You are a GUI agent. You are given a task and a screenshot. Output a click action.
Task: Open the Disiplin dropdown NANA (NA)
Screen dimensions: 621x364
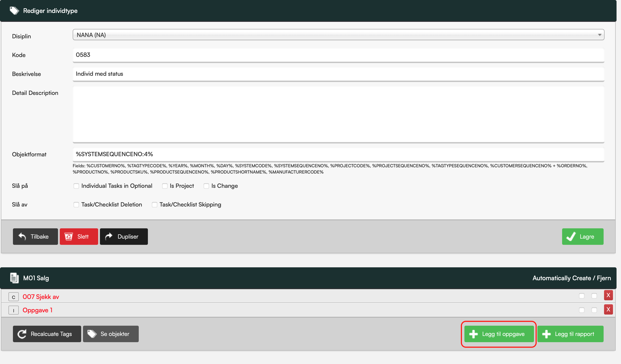338,35
